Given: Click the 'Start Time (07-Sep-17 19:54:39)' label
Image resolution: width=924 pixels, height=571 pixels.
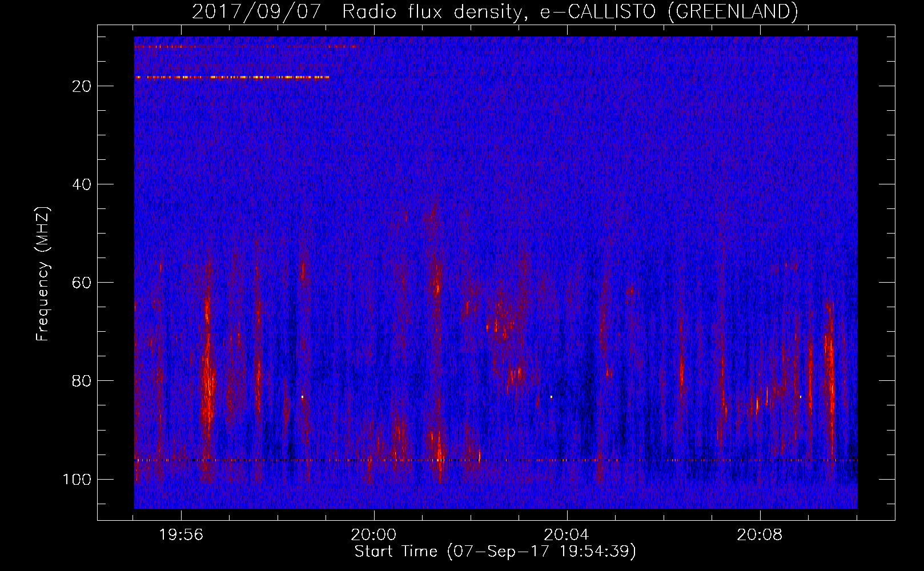Looking at the screenshot, I should [x=495, y=552].
